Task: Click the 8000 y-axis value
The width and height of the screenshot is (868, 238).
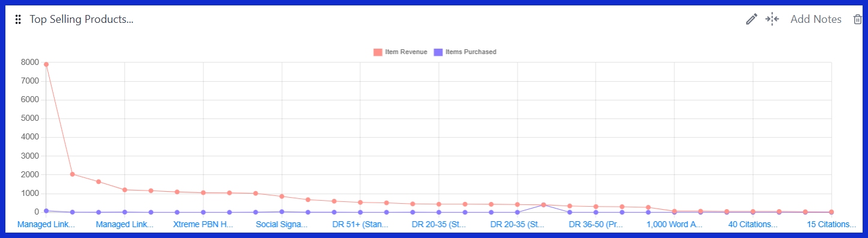Action: click(30, 62)
